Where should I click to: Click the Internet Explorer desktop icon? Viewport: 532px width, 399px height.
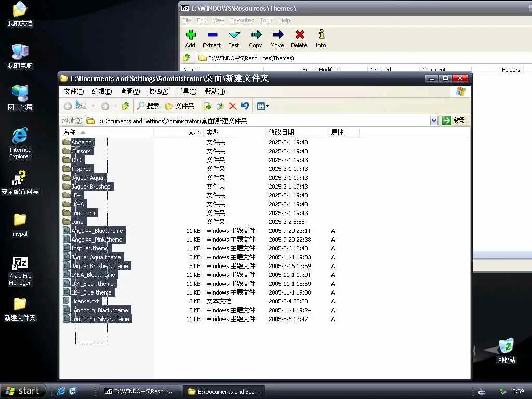point(20,143)
